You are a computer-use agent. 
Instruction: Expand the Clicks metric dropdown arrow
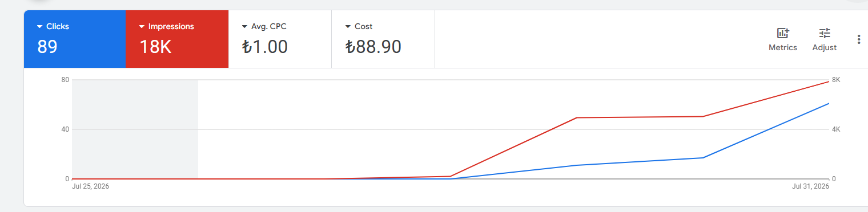39,27
